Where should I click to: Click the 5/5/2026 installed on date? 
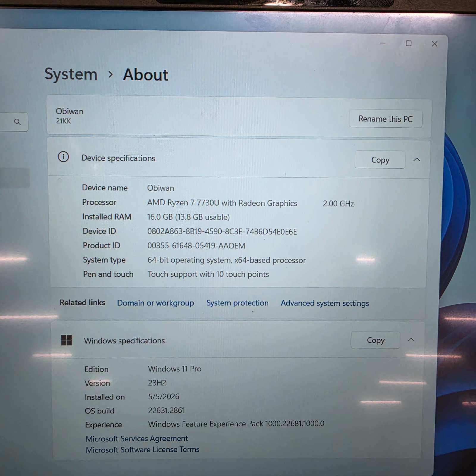click(x=164, y=397)
